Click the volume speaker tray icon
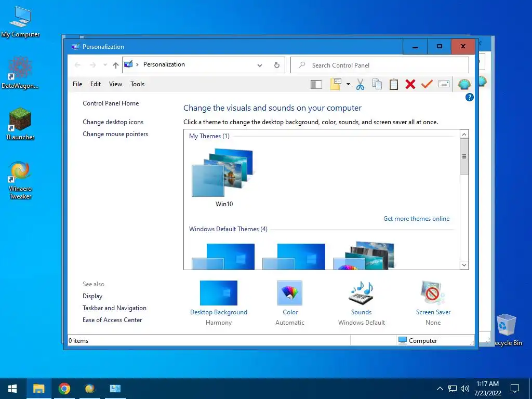This screenshot has width=532, height=399. 465,389
